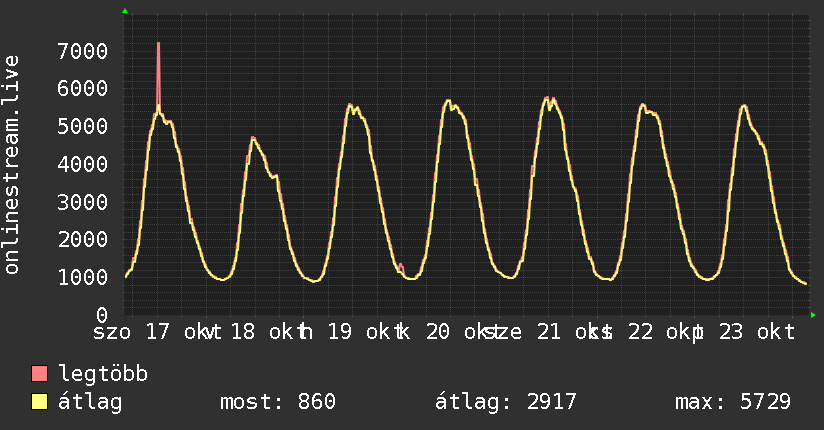Click the 1000 y-axis label
This screenshot has width=824, height=430.
pyautogui.click(x=83, y=277)
